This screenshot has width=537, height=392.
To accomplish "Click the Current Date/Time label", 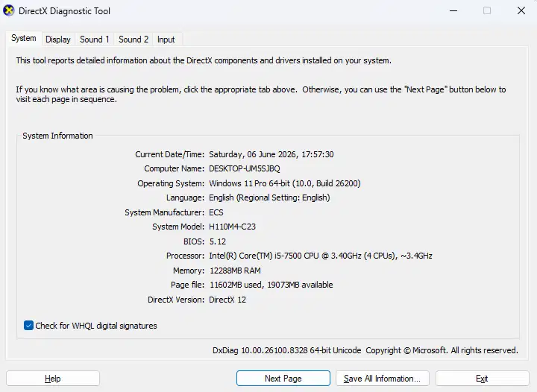I will [x=169, y=154].
